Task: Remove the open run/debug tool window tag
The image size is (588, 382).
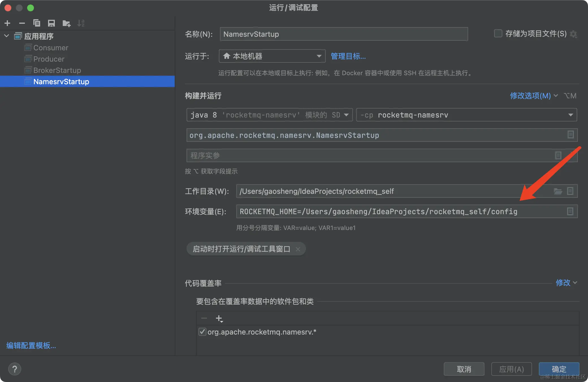Action: pyautogui.click(x=298, y=249)
